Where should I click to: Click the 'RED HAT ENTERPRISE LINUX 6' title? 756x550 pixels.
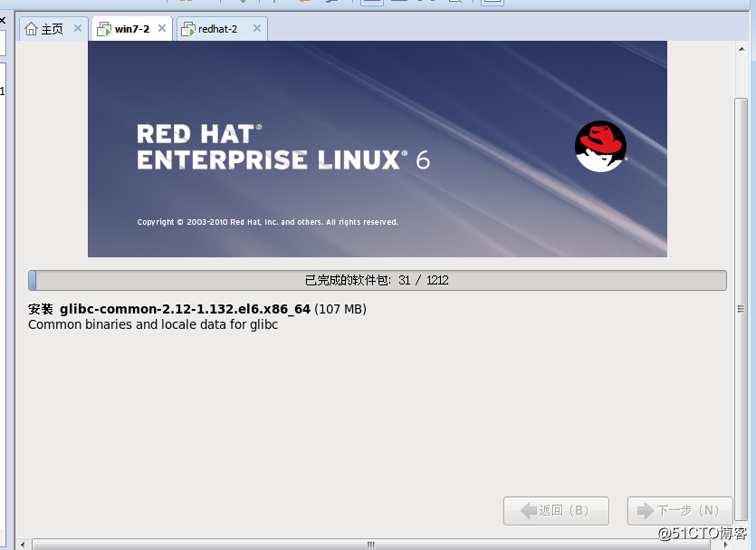click(x=283, y=147)
